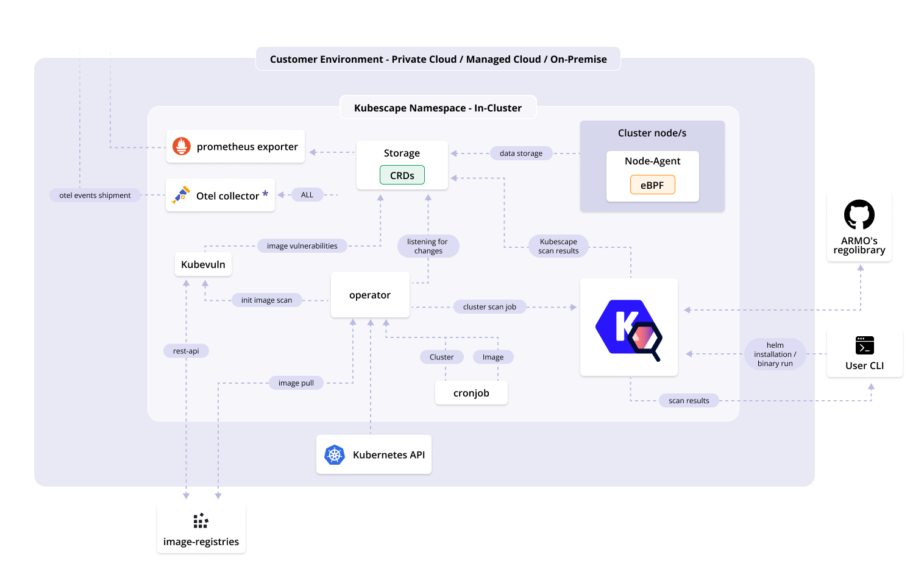924x578 pixels.
Task: Click the image-registries icon
Action: pos(201,521)
